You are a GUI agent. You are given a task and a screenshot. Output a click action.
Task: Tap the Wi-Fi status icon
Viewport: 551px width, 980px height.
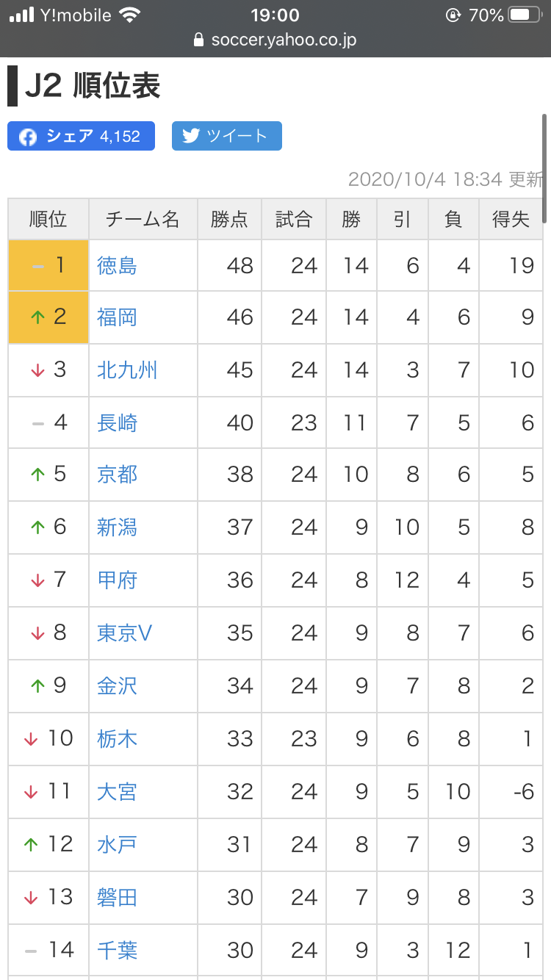pos(130,15)
